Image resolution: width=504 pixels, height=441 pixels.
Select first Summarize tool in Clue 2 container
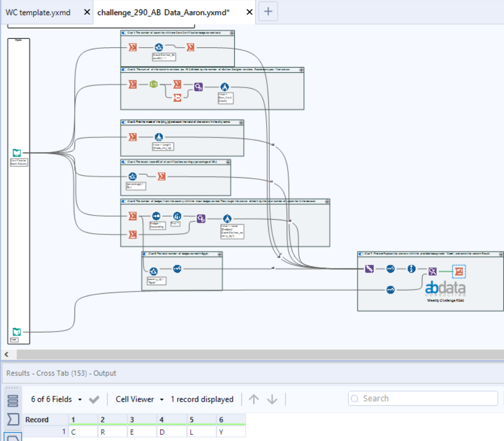click(x=133, y=84)
